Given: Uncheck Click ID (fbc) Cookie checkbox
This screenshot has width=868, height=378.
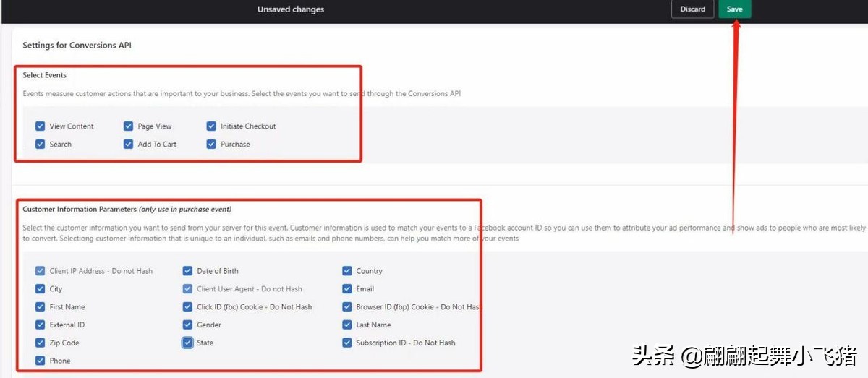Looking at the screenshot, I should point(188,307).
